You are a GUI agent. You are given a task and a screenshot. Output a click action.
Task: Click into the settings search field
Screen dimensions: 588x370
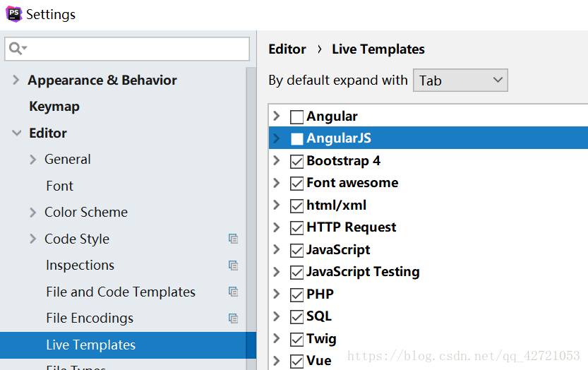click(127, 49)
